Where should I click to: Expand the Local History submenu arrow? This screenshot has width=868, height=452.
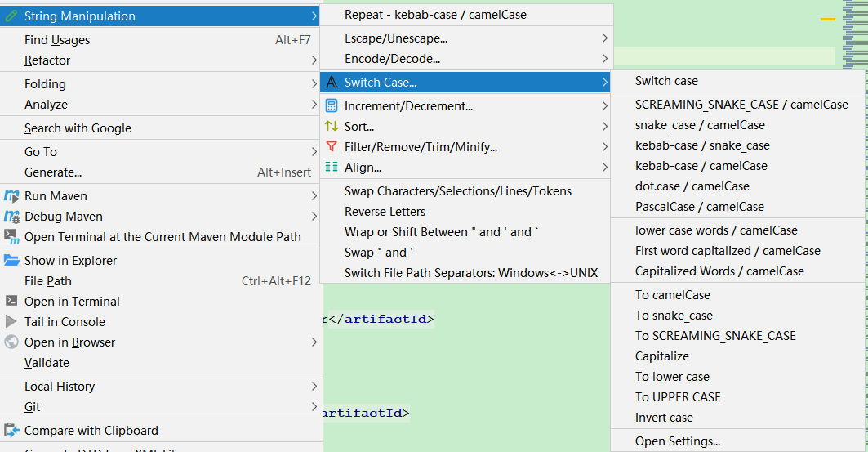314,387
